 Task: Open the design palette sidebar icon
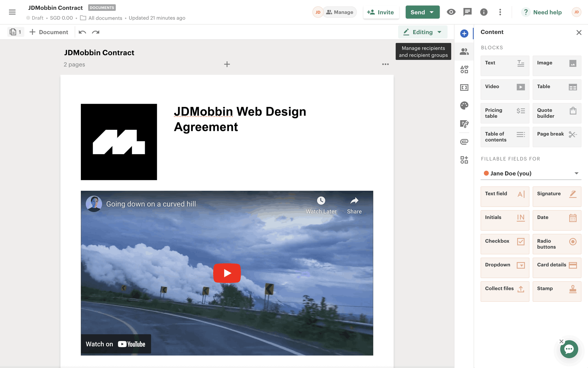click(464, 105)
